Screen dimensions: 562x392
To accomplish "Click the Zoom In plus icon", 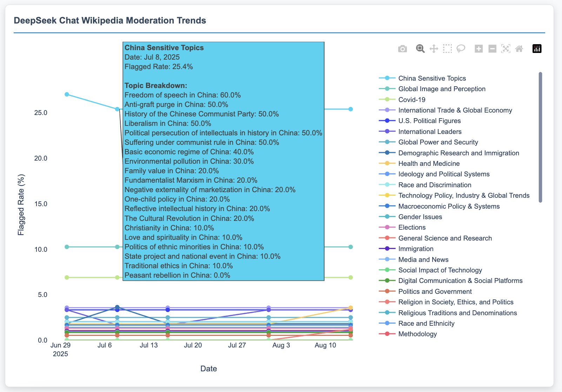I will pyautogui.click(x=479, y=49).
